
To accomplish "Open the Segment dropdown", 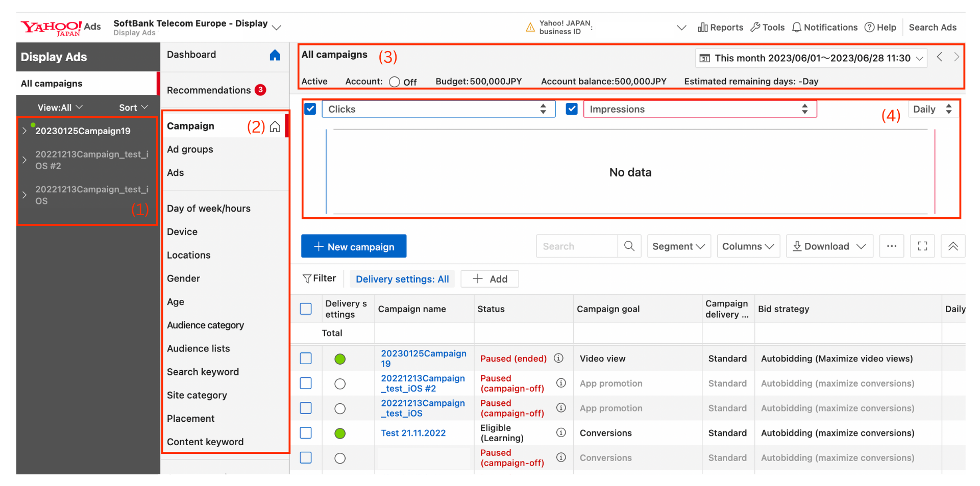I will coord(679,246).
